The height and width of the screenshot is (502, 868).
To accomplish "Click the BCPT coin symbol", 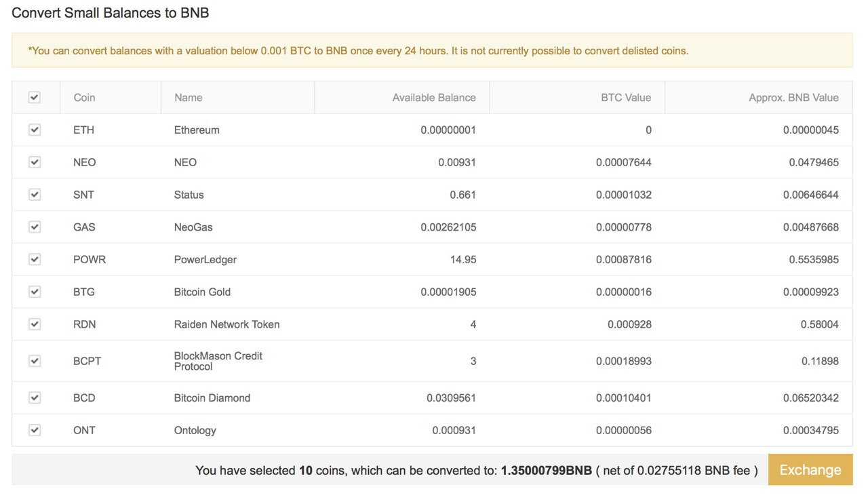I will pyautogui.click(x=87, y=361).
